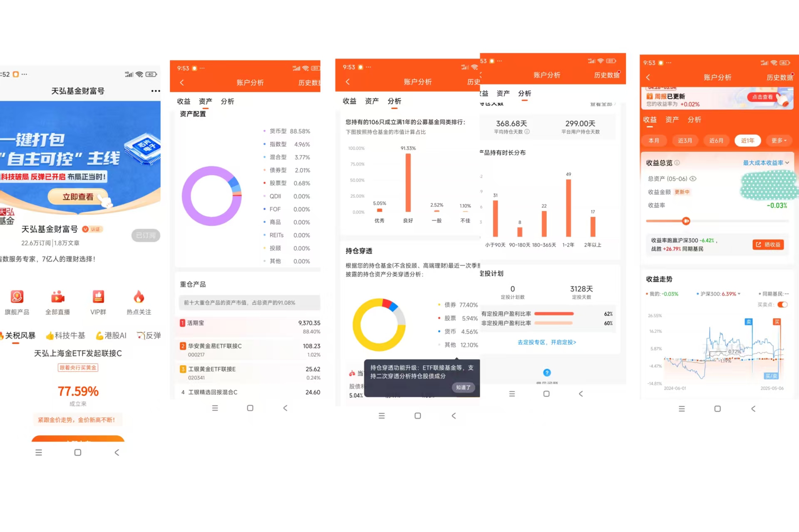Tap the 认证 verified badge next to 天弘基金财富号
Viewport: 799px width, 532px height.
pos(92,229)
